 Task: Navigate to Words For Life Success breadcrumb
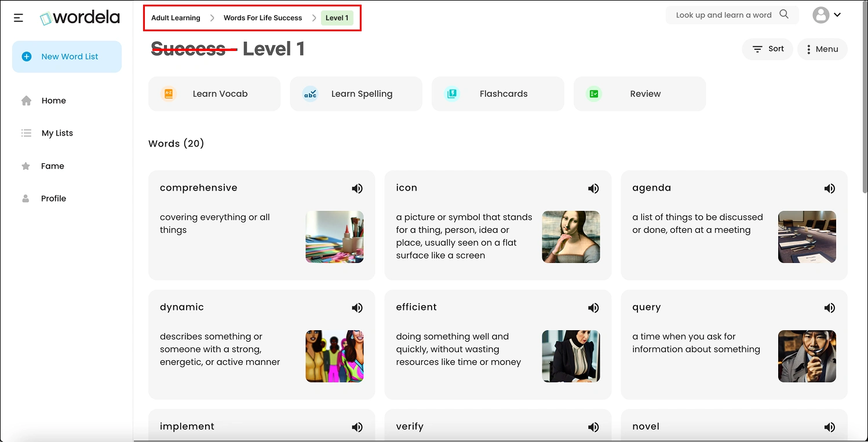262,18
